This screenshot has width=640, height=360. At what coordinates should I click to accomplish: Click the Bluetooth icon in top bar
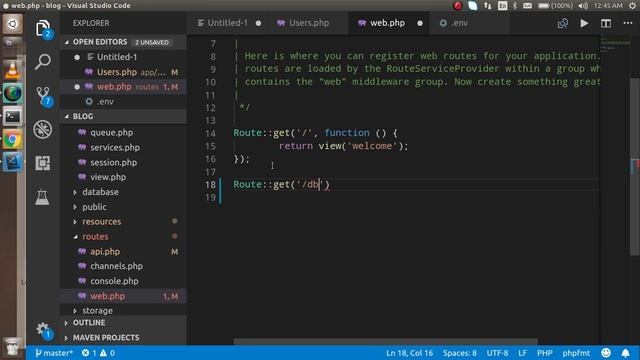515,6
